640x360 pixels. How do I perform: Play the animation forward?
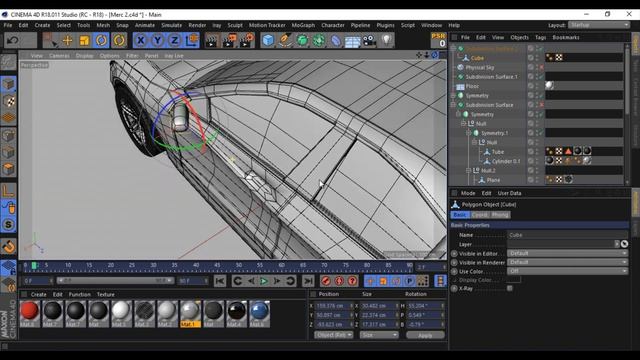coord(264,281)
